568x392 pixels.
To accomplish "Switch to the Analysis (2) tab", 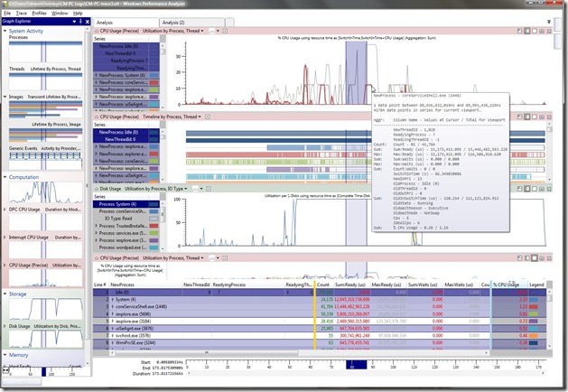I will [173, 22].
